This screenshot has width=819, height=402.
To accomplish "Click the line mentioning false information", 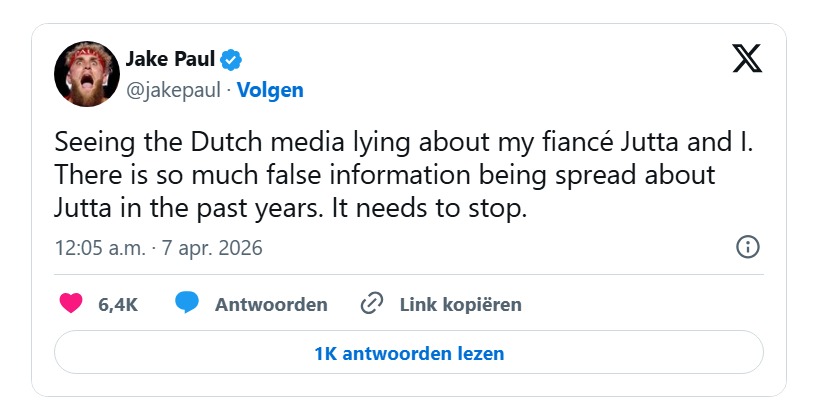I will click(384, 175).
